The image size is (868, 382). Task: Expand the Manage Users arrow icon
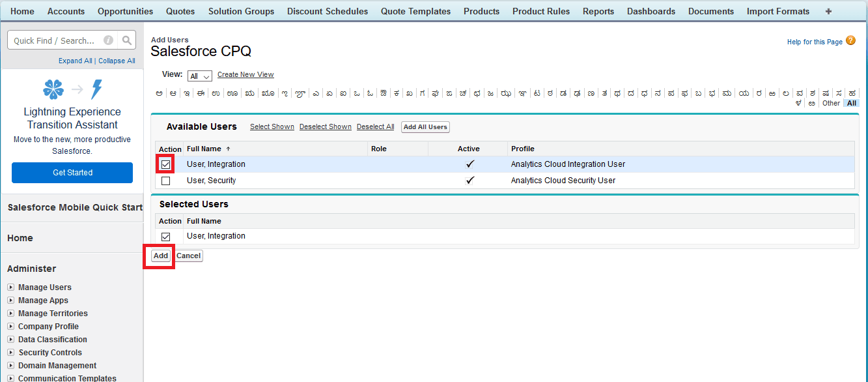10,287
